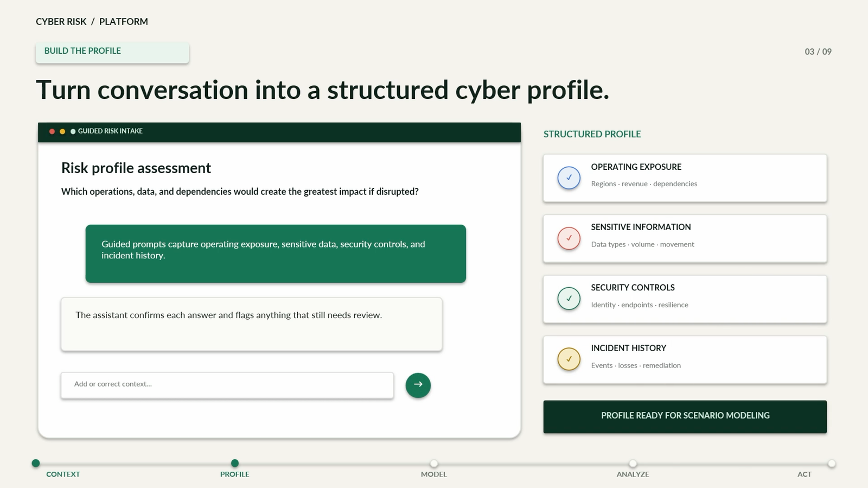Viewport: 868px width, 488px height.
Task: Click the white window dot in Guided Risk Intake
Action: [73, 131]
